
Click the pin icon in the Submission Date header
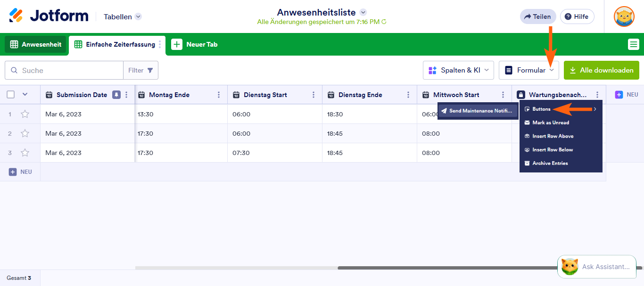pyautogui.click(x=116, y=95)
